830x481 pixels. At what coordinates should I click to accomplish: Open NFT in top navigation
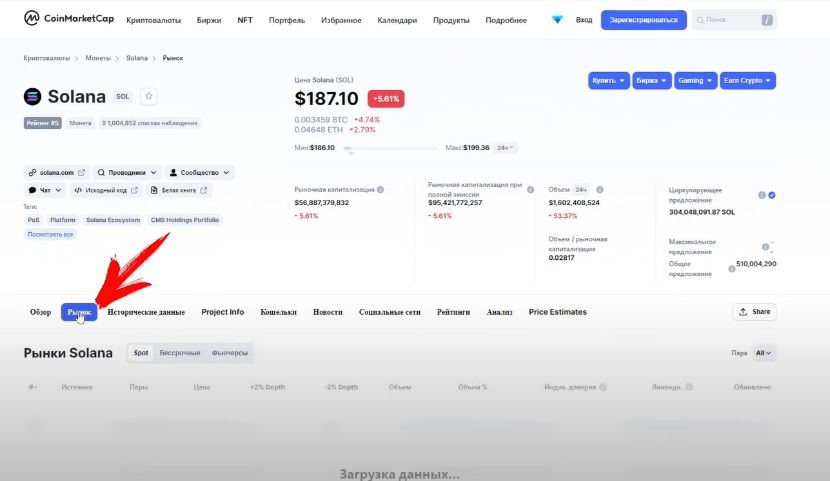point(245,20)
